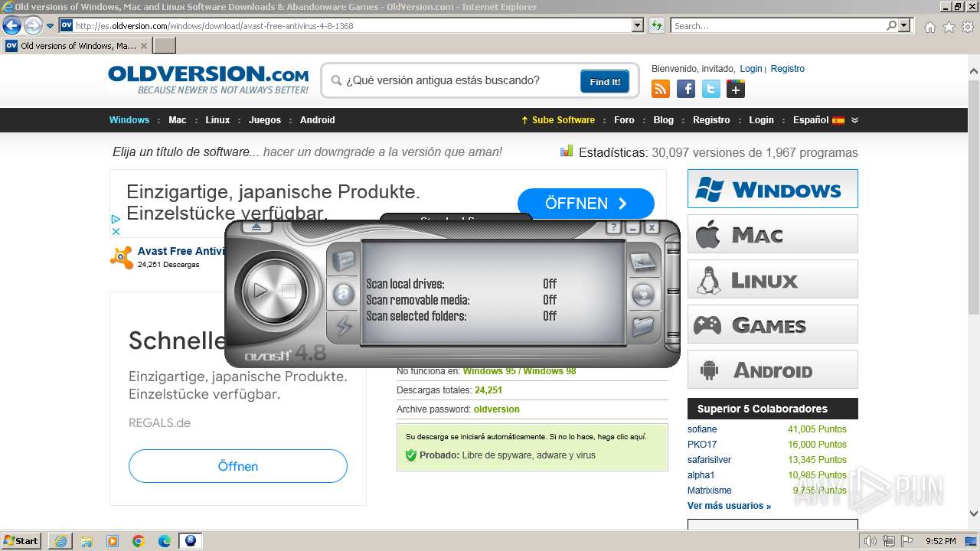Click browser forward arrow
Viewport: 980px width, 551px height.
(33, 25)
